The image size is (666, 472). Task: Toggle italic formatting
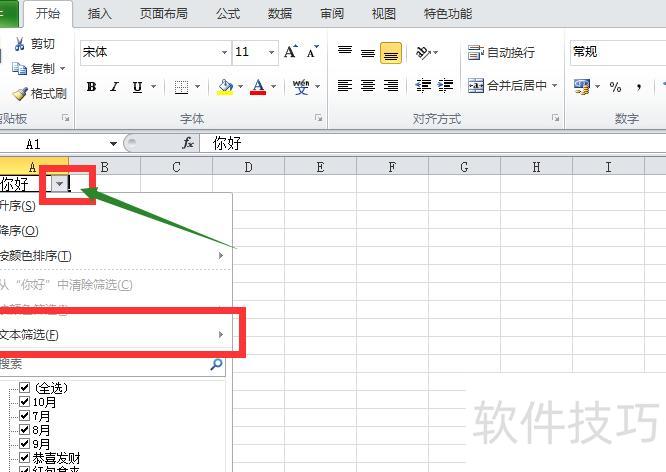tap(114, 87)
